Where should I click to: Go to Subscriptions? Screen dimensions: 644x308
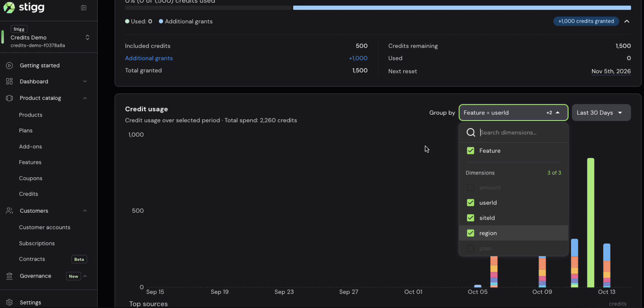pyautogui.click(x=37, y=243)
